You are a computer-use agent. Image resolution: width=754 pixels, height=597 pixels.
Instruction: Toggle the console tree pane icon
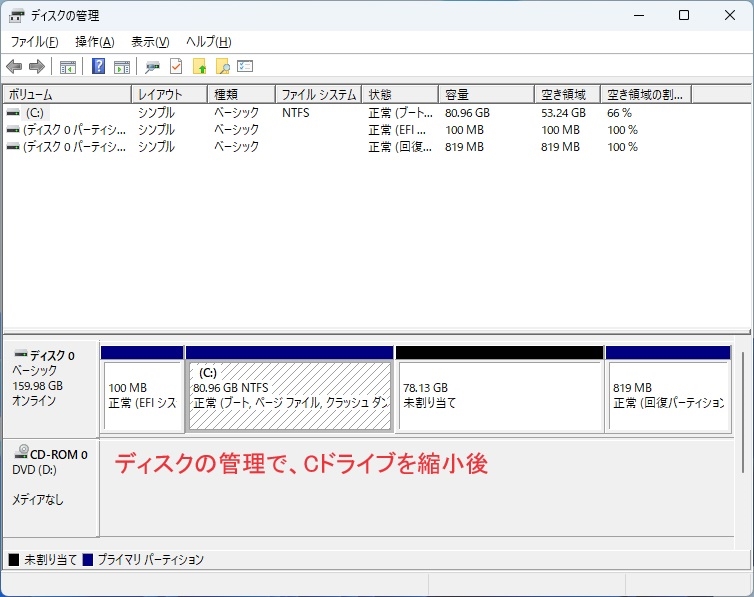point(68,67)
